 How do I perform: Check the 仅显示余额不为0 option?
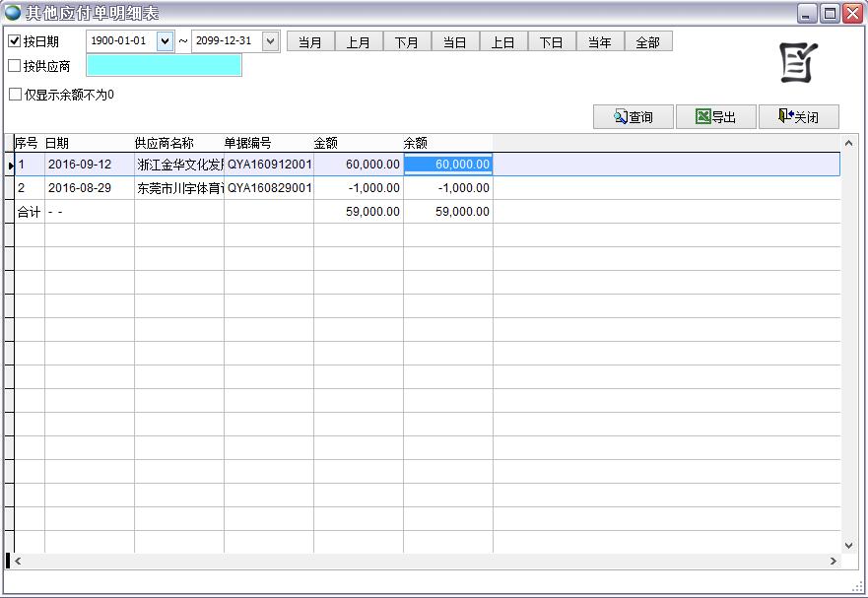[15, 95]
